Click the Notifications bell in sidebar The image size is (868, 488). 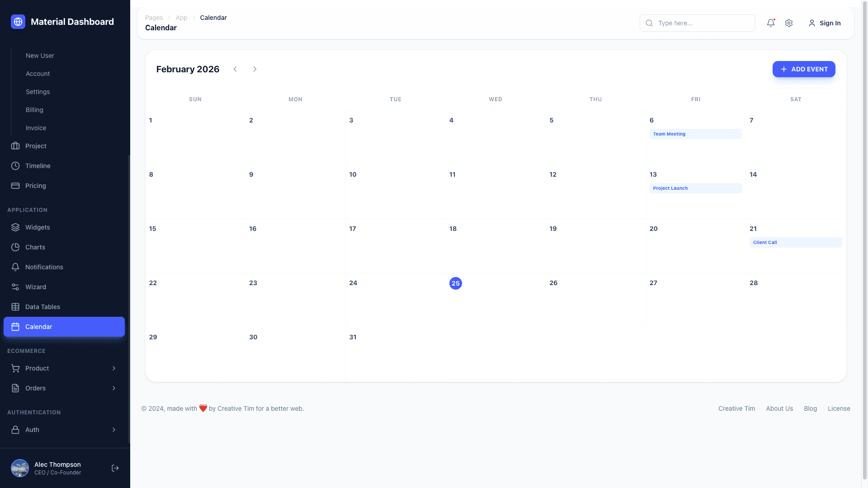(15, 267)
